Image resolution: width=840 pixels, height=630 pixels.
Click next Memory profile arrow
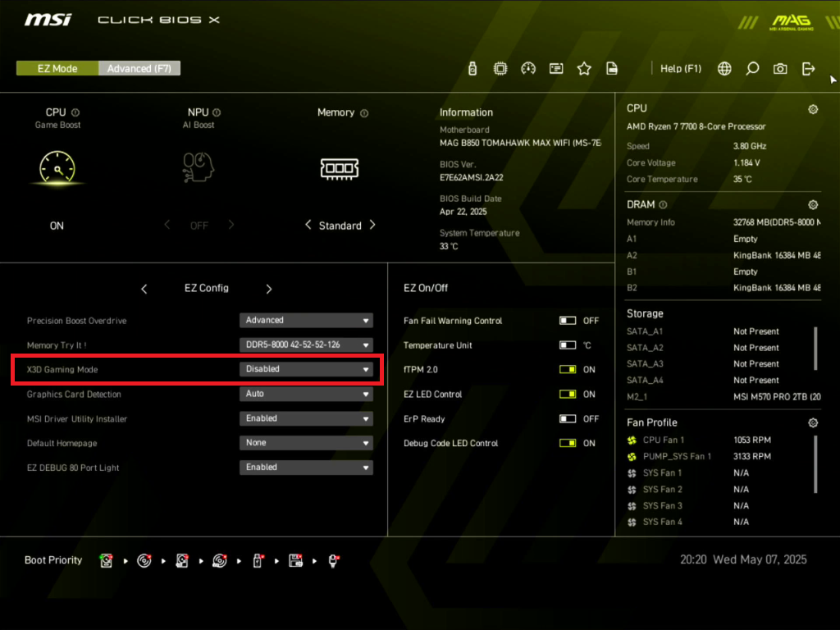click(373, 225)
